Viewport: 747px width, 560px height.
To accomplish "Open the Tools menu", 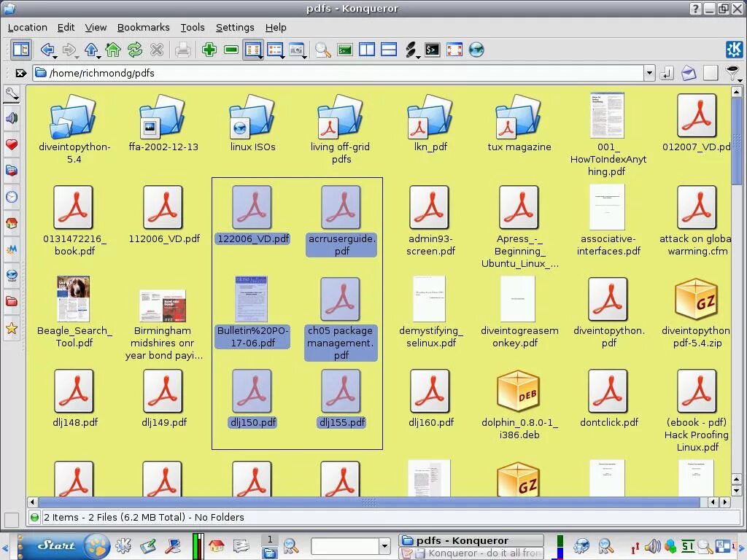I will click(193, 27).
